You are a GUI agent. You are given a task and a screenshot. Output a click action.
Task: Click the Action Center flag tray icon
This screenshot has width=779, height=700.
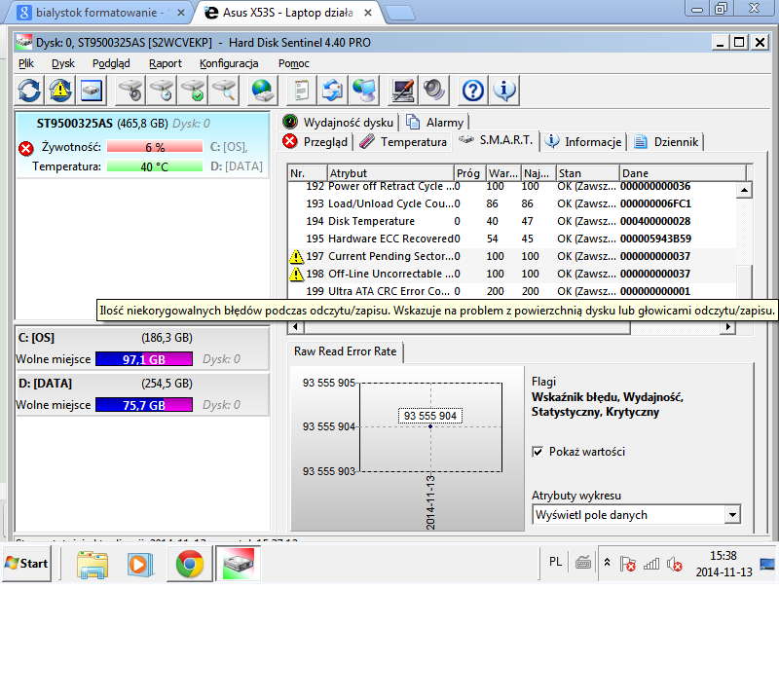[x=627, y=564]
